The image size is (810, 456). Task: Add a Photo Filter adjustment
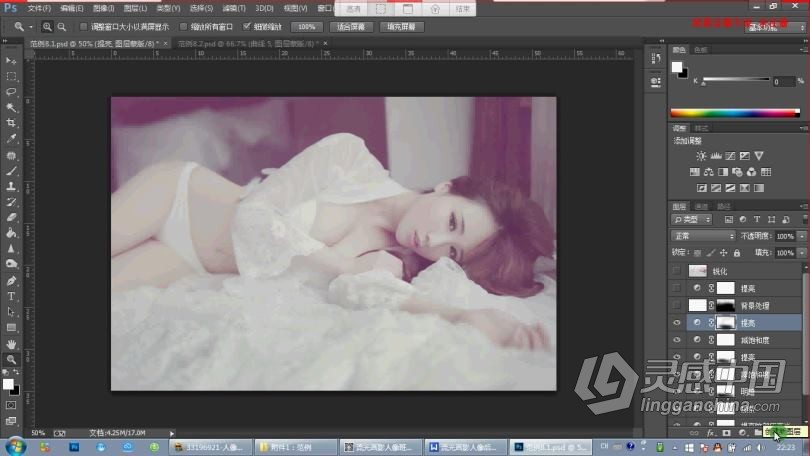click(x=737, y=172)
